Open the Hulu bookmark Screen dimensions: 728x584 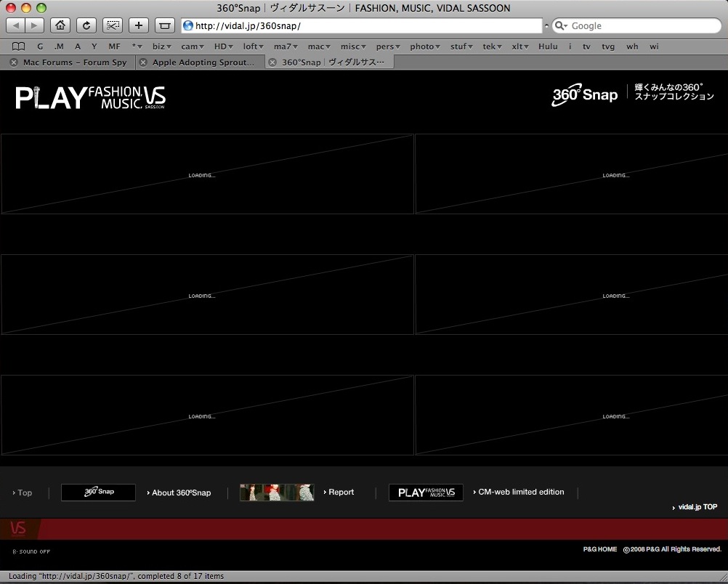[x=548, y=46]
